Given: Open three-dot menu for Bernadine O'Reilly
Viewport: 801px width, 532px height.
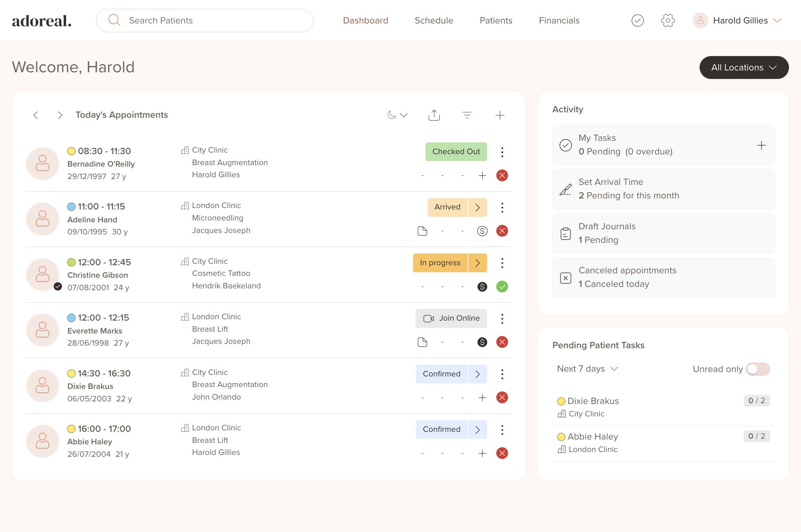Looking at the screenshot, I should tap(502, 152).
